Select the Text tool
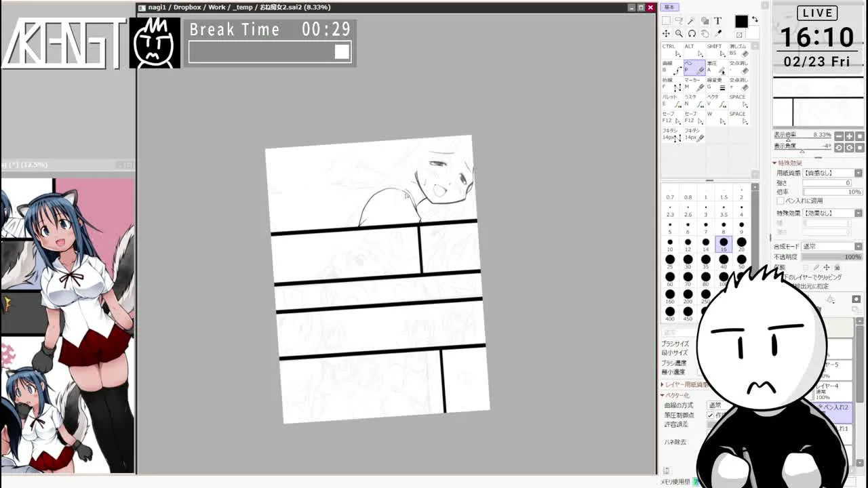 717,21
